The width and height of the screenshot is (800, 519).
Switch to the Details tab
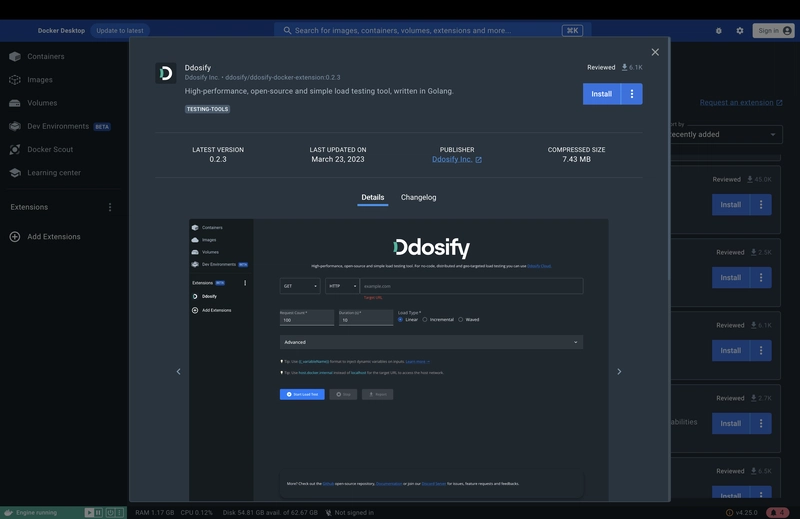(x=372, y=197)
